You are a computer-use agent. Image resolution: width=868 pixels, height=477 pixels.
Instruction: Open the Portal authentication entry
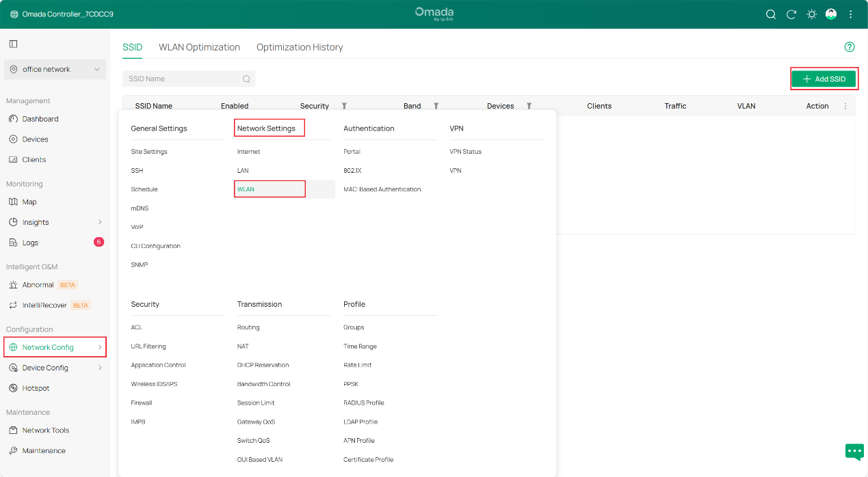(x=352, y=152)
